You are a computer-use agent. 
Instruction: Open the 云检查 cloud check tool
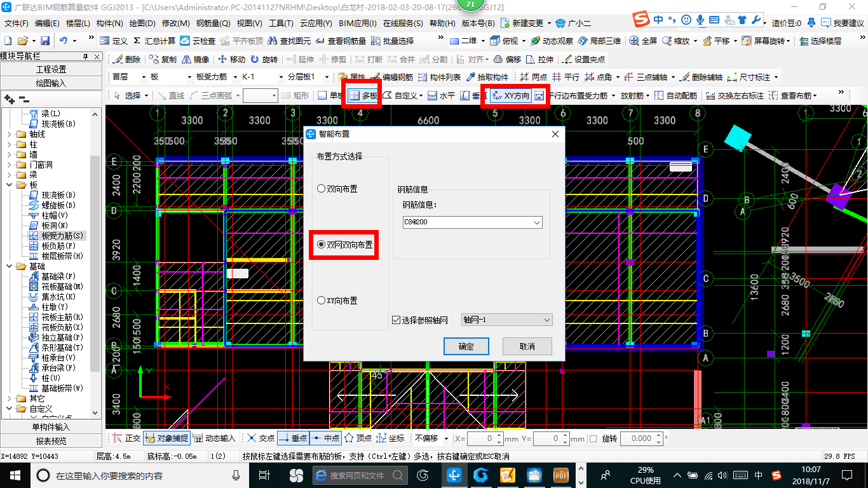pyautogui.click(x=198, y=41)
